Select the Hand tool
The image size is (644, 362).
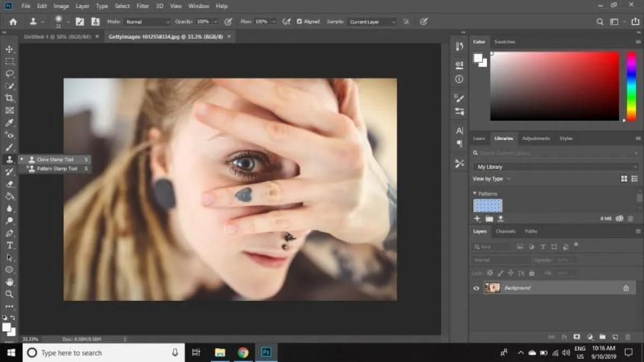9,282
